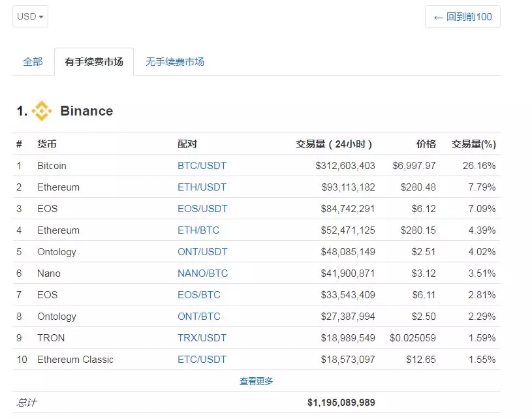Sort by the 价格 column header

click(x=428, y=144)
